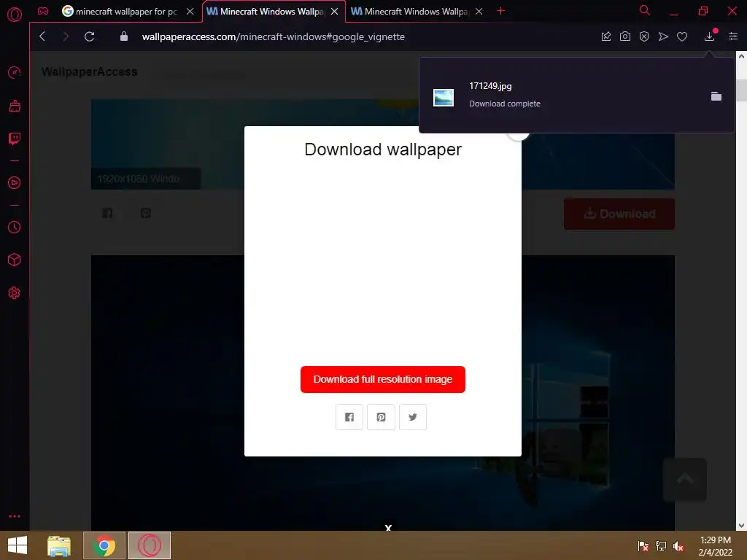Click the site security lock icon
This screenshot has width=747, height=560.
coord(124,36)
